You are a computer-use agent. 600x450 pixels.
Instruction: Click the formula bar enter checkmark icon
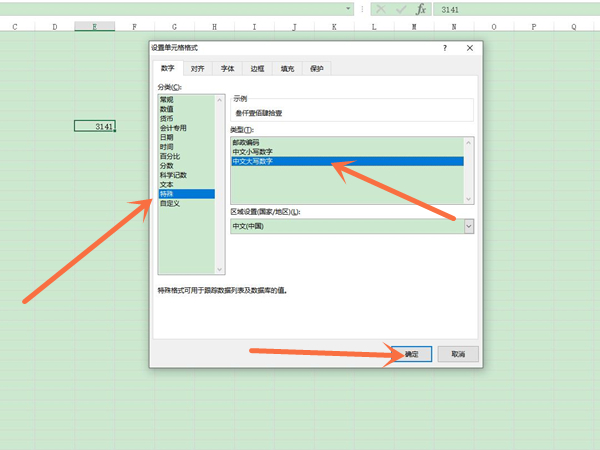point(402,9)
